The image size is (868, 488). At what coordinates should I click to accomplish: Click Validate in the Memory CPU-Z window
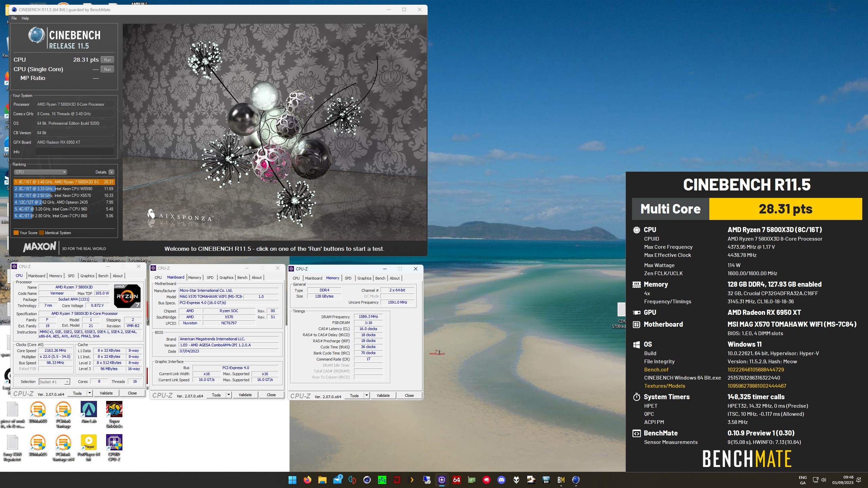(x=383, y=395)
